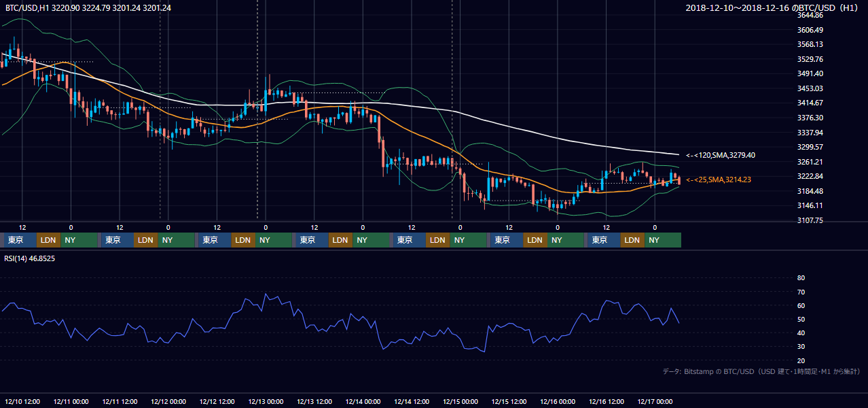Click RSI scale level 50

(x=801, y=319)
